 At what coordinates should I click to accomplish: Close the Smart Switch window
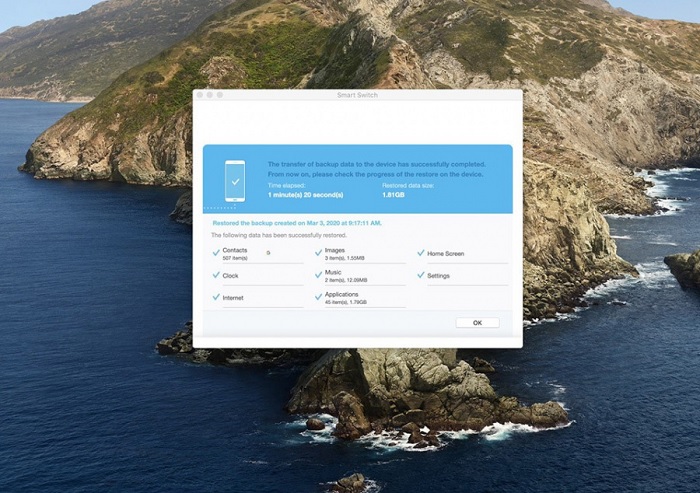pyautogui.click(x=200, y=95)
